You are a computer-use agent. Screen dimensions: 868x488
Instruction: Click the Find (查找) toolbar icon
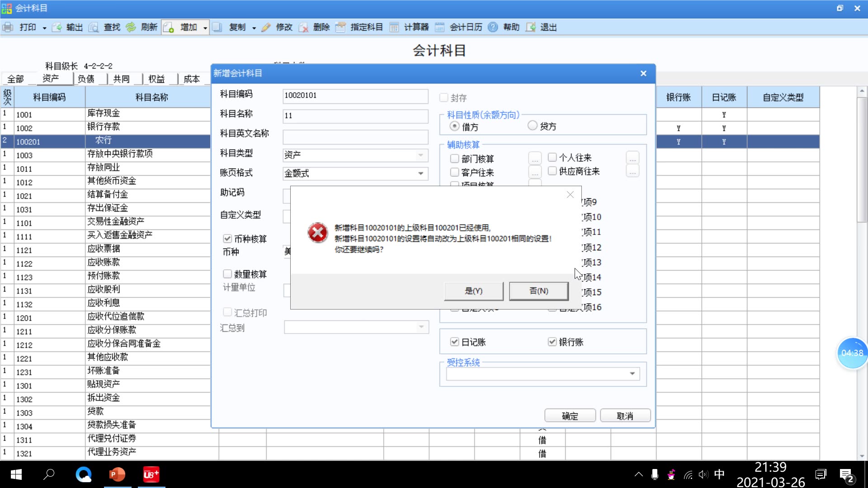(94, 27)
